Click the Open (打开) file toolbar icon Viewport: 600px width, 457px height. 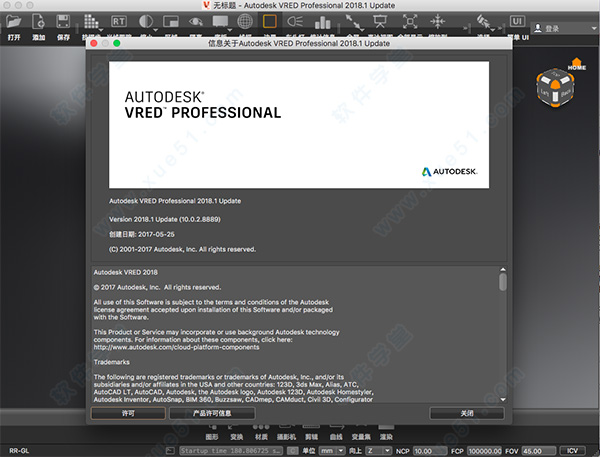[x=14, y=21]
